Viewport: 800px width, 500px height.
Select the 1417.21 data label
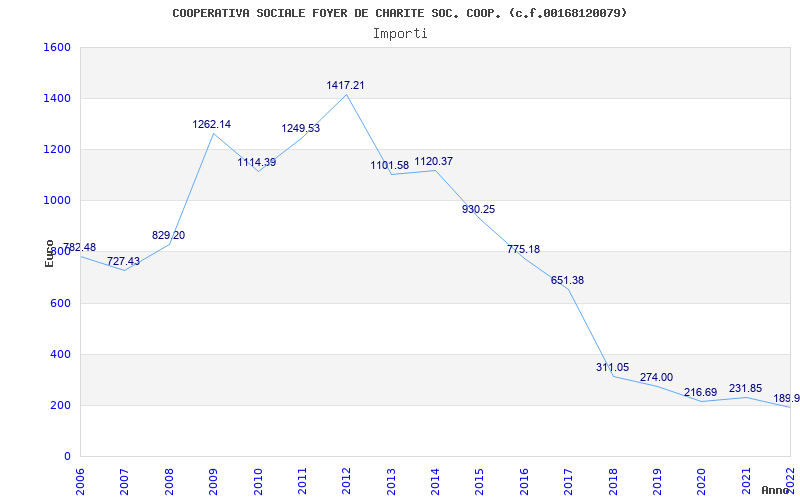[x=345, y=85]
